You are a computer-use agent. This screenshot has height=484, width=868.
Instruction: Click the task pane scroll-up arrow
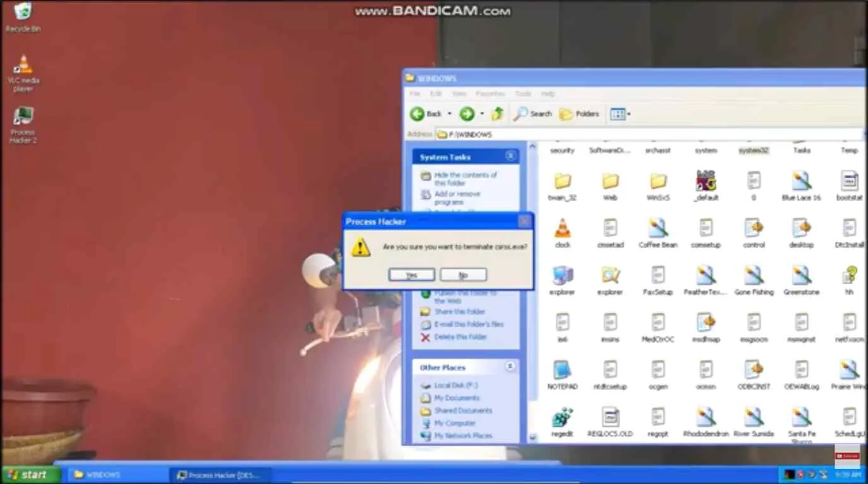[x=532, y=147]
